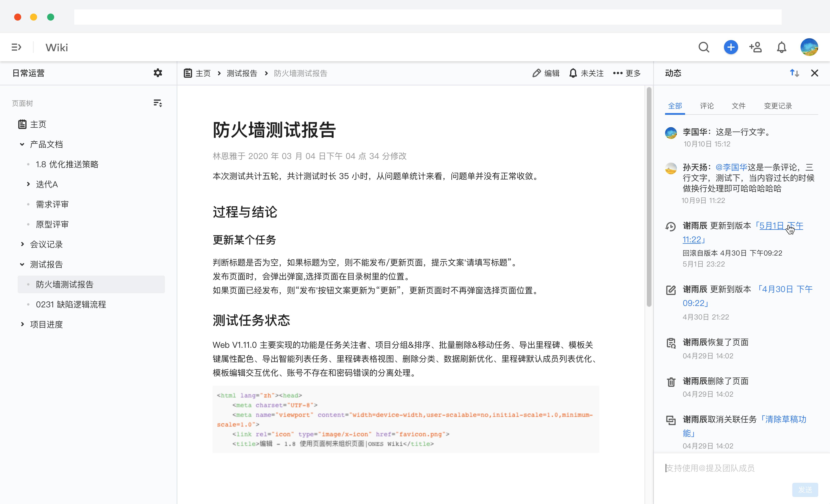830x504 pixels.
Task: Open the invite member icon
Action: pos(756,47)
